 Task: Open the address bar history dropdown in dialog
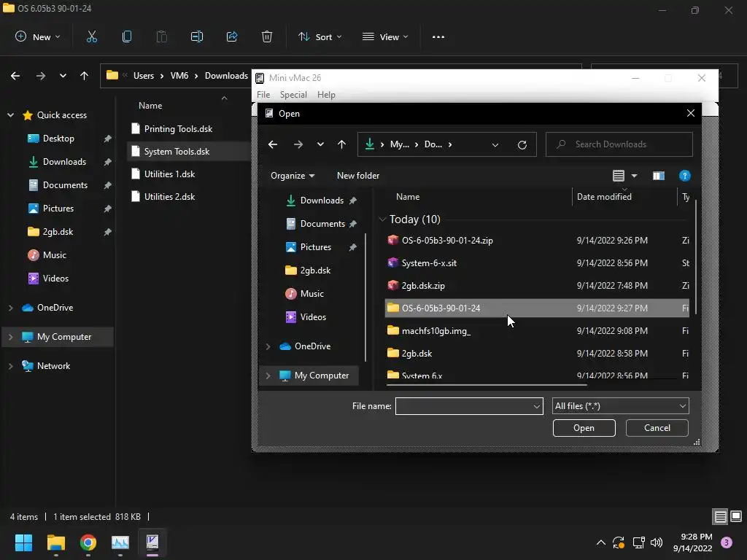click(x=495, y=145)
